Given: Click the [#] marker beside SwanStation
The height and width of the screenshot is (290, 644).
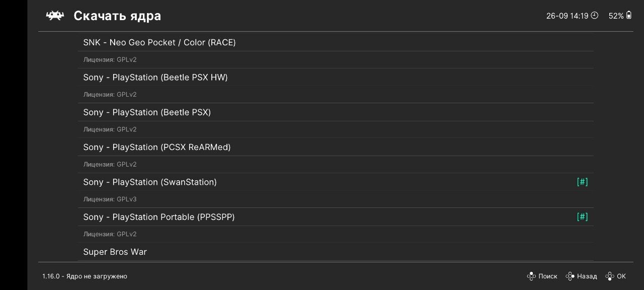Looking at the screenshot, I should point(582,182).
